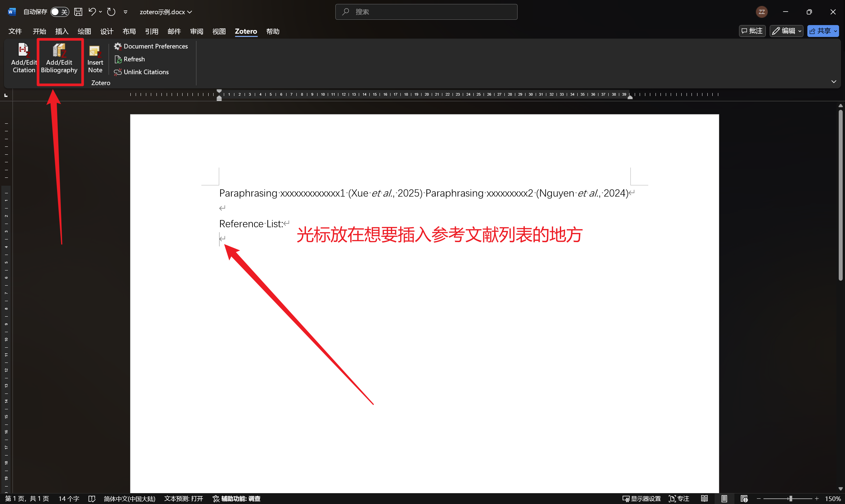845x504 pixels.
Task: Expand the undo history dropdown arrow
Action: coord(100,12)
